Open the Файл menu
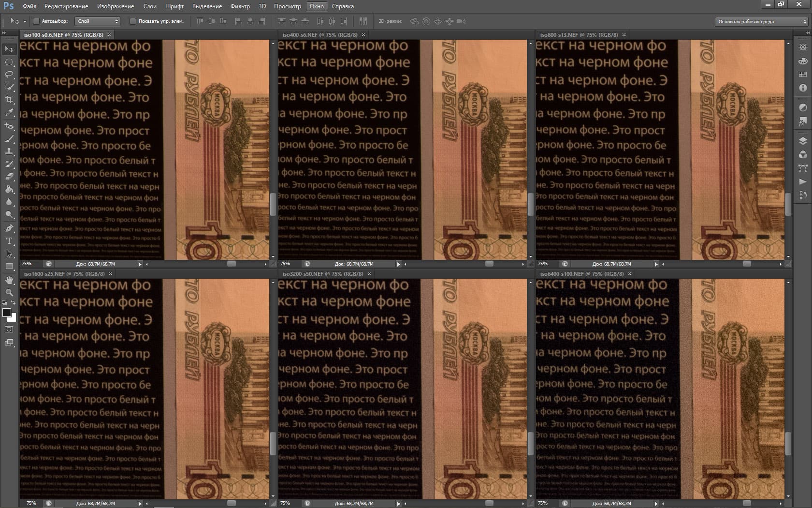This screenshot has width=812, height=508. [x=29, y=6]
